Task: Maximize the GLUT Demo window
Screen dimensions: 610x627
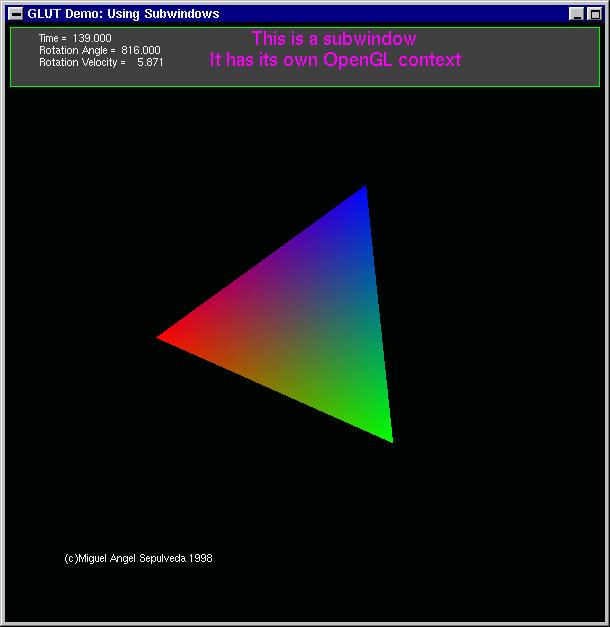Action: point(594,14)
